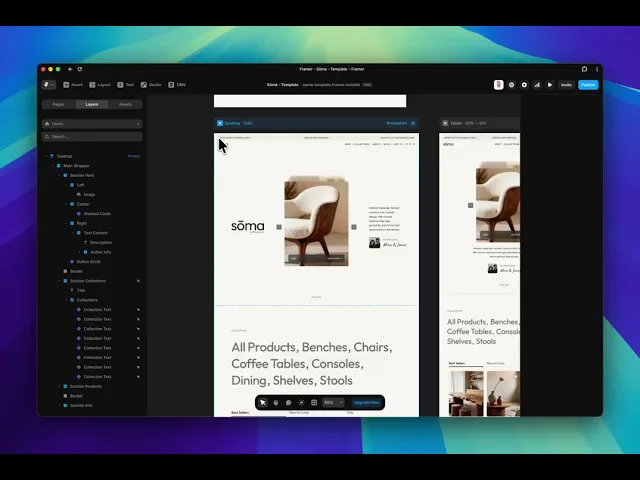The height and width of the screenshot is (480, 640).
Task: Switch to the Pages tab
Action: pyautogui.click(x=58, y=104)
